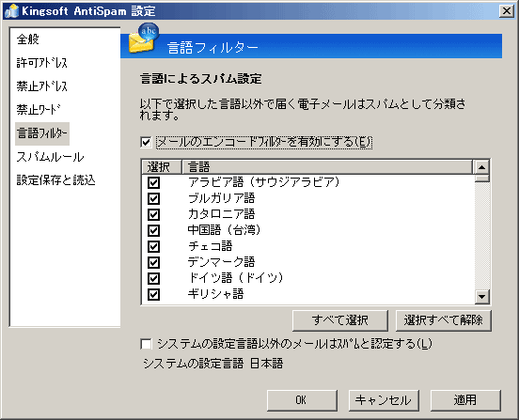Viewport: 519px width, 420px height.
Task: Select the ギリシャ語 row text
Action: tap(216, 294)
